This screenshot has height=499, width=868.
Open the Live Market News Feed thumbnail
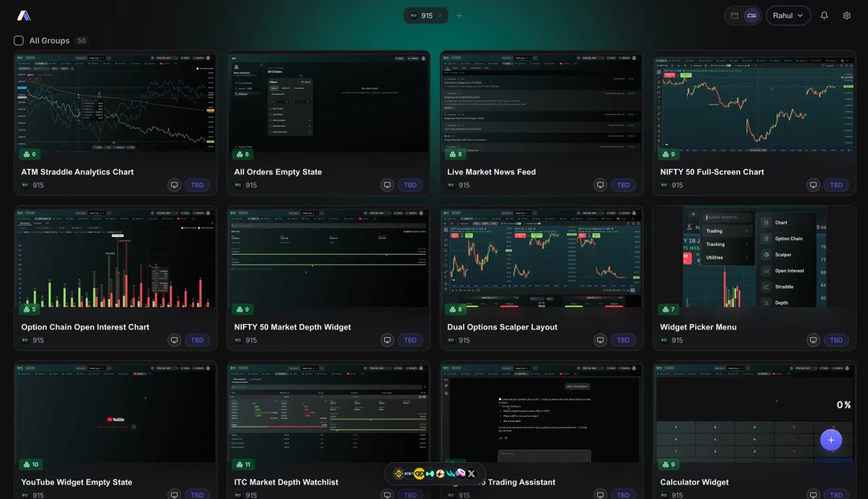click(x=542, y=102)
